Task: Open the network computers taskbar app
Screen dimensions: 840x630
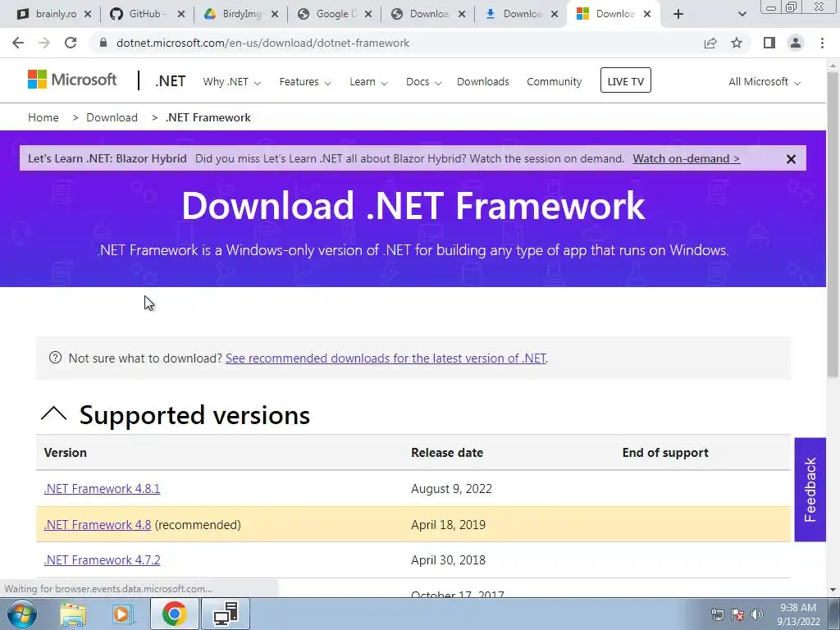Action: 225,614
